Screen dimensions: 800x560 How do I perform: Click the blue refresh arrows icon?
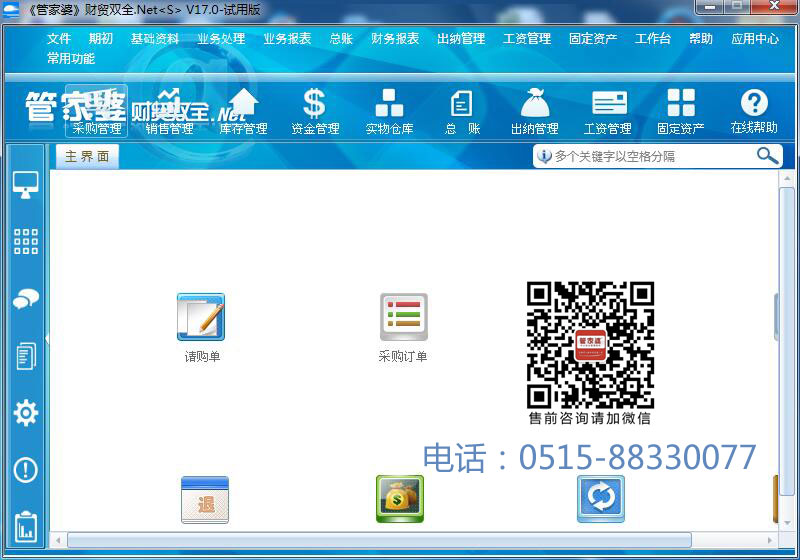tap(601, 499)
